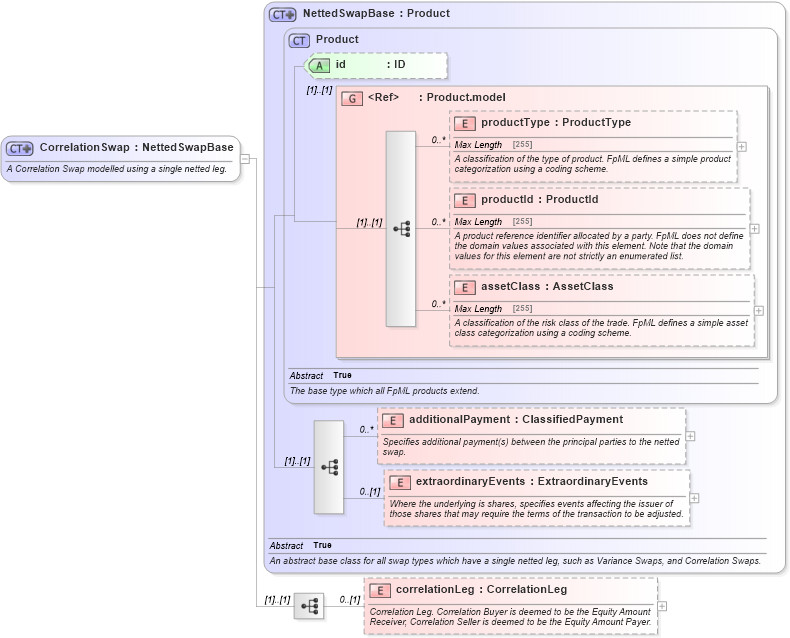Select the productType : ProductType label
790x638 pixels.
tap(556, 122)
